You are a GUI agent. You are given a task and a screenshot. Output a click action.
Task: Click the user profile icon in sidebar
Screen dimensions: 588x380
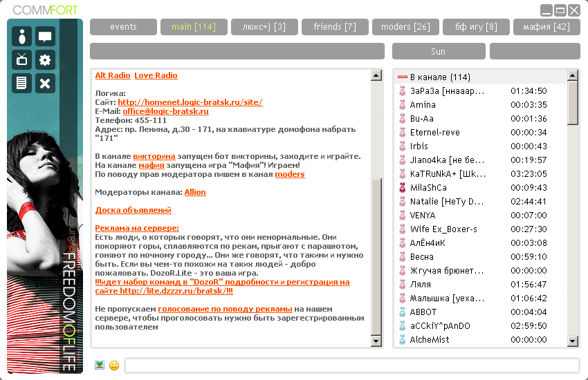coord(22,37)
